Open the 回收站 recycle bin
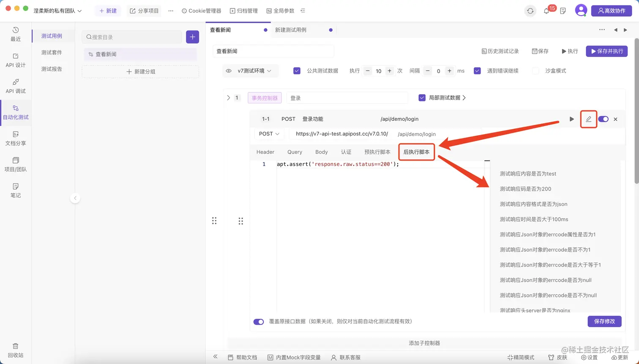639x364 pixels. point(16,350)
